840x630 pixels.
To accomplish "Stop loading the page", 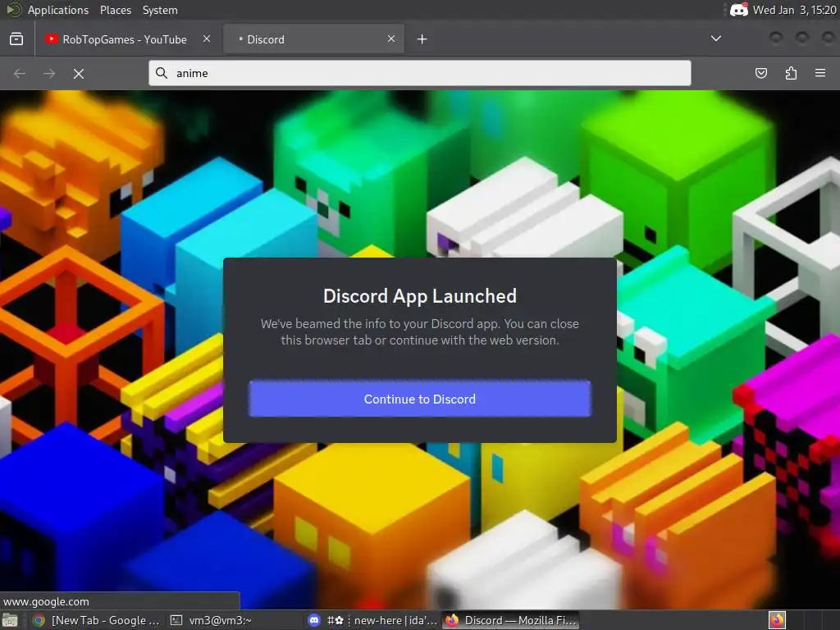I will [x=79, y=73].
